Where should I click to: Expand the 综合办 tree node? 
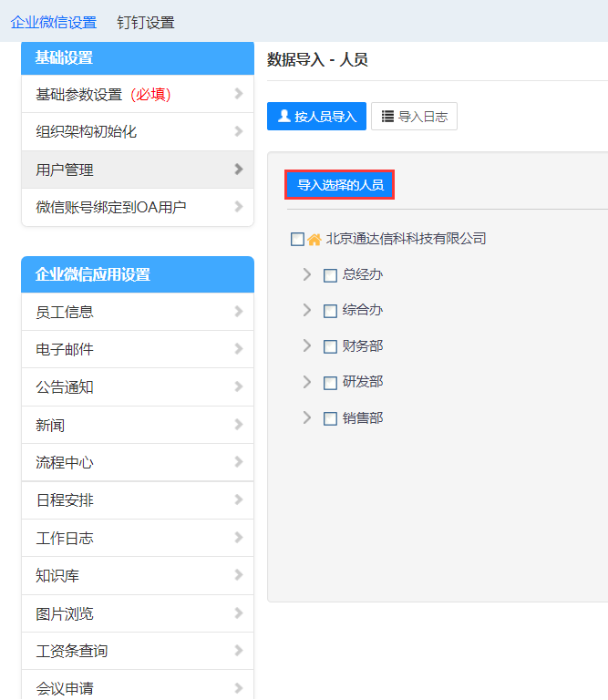[307, 310]
